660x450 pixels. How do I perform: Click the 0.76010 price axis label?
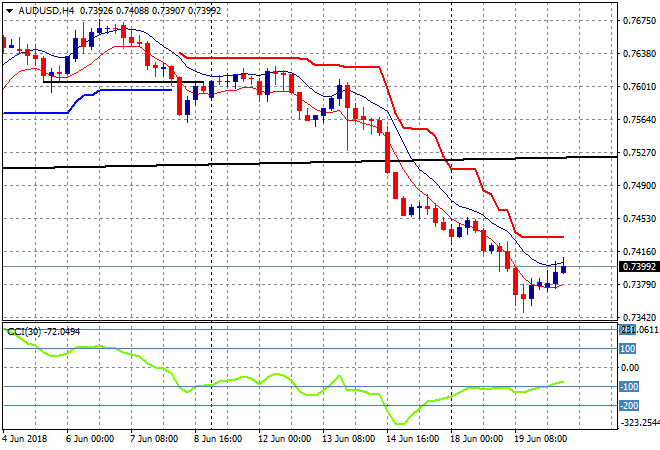(639, 87)
